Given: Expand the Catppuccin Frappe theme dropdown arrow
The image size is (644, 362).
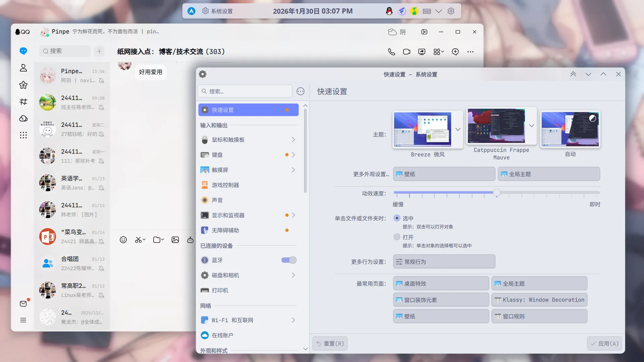Looking at the screenshot, I should tap(532, 126).
